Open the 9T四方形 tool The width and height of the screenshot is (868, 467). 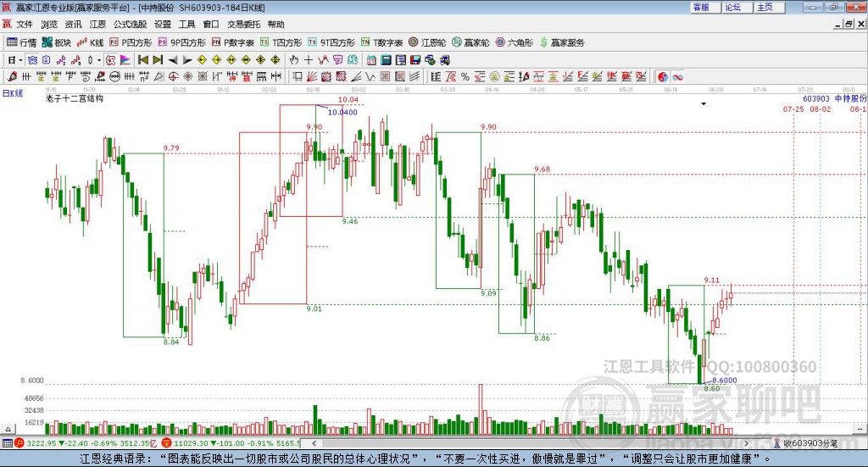[331, 42]
